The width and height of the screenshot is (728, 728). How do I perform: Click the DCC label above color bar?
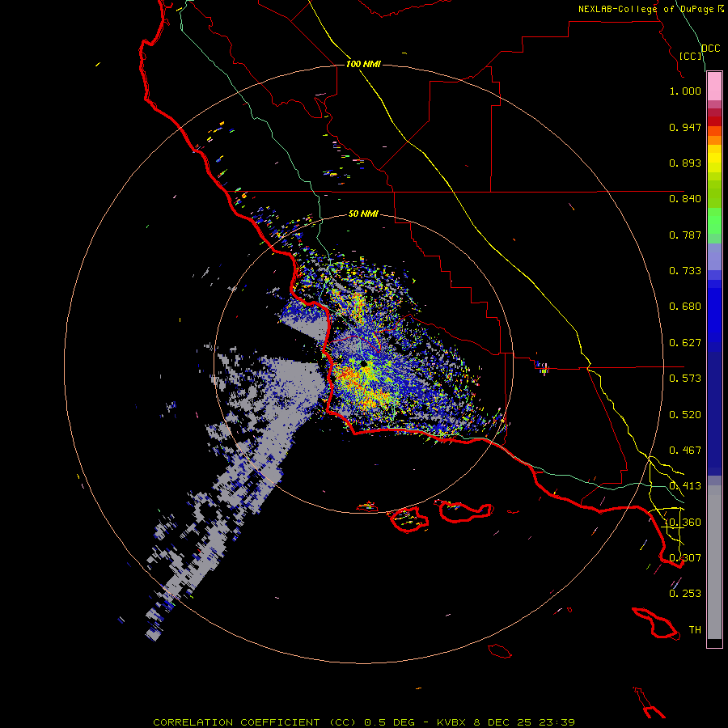tap(711, 49)
